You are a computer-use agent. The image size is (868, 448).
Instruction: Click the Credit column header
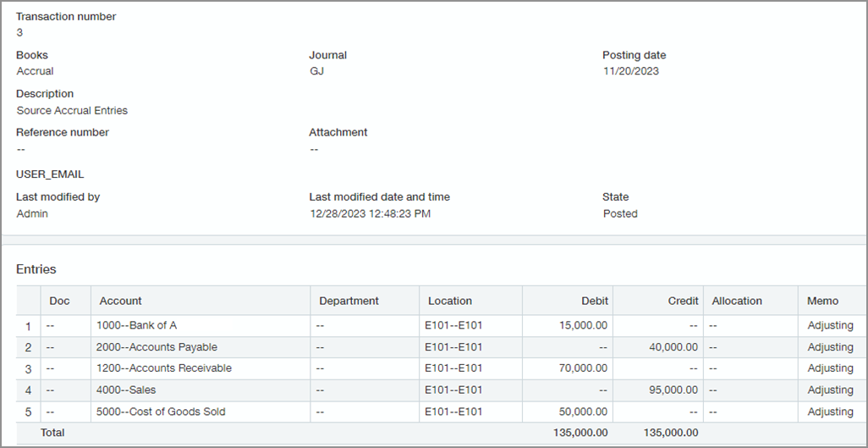(x=683, y=301)
